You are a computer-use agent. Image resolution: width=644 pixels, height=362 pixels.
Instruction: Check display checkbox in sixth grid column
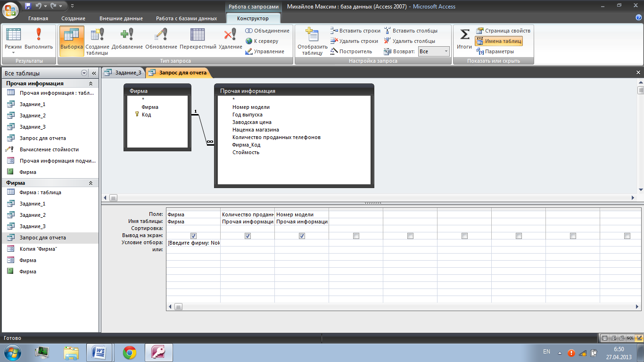click(x=464, y=236)
